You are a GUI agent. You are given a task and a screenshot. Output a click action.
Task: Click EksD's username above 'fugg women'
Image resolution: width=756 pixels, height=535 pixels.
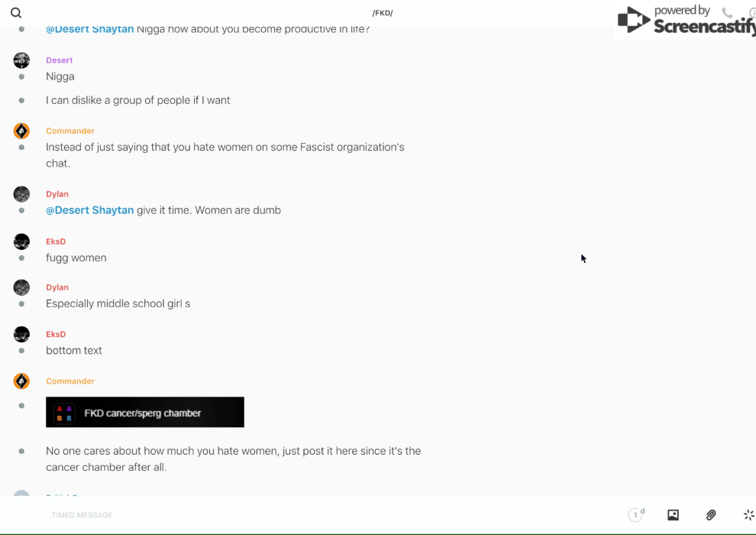point(56,242)
